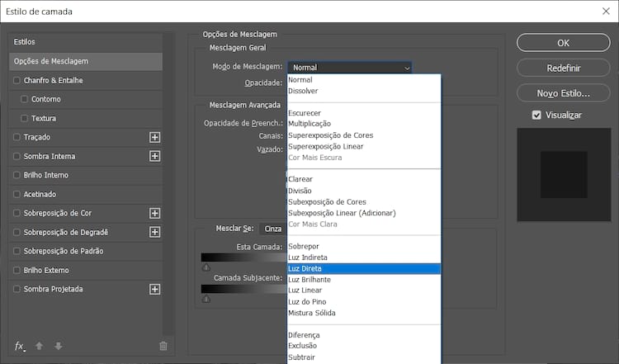619x364 pixels.
Task: Adjust Esta Camada black slider handle
Action: point(206,267)
